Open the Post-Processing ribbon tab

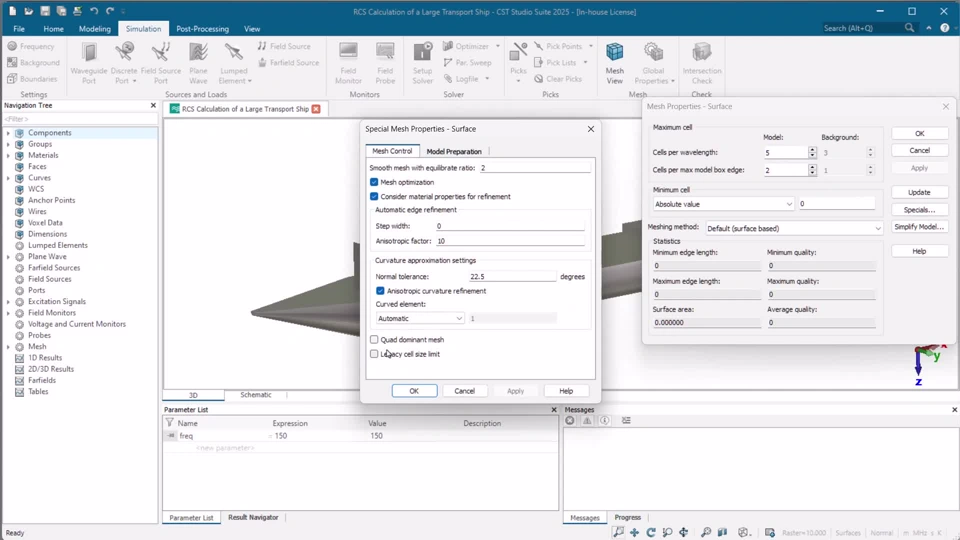202,29
